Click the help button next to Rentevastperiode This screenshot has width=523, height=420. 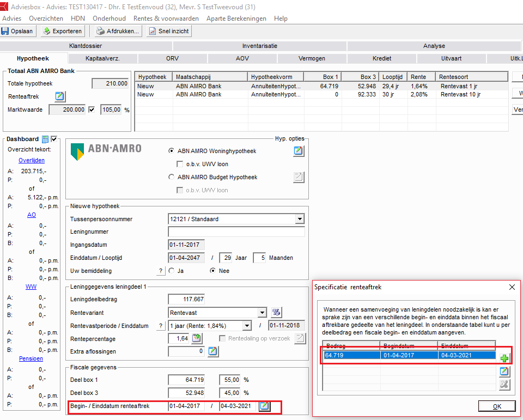[161, 326]
